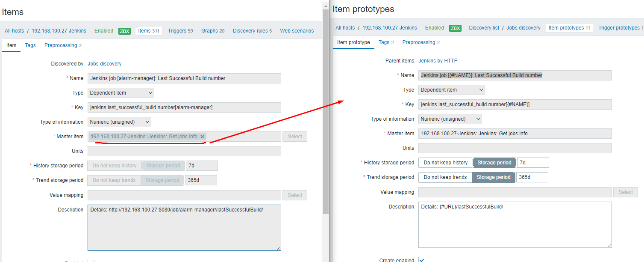Select trend 'Storage period' in Item prototypes
Screen dimensions: 644x262
tap(494, 177)
